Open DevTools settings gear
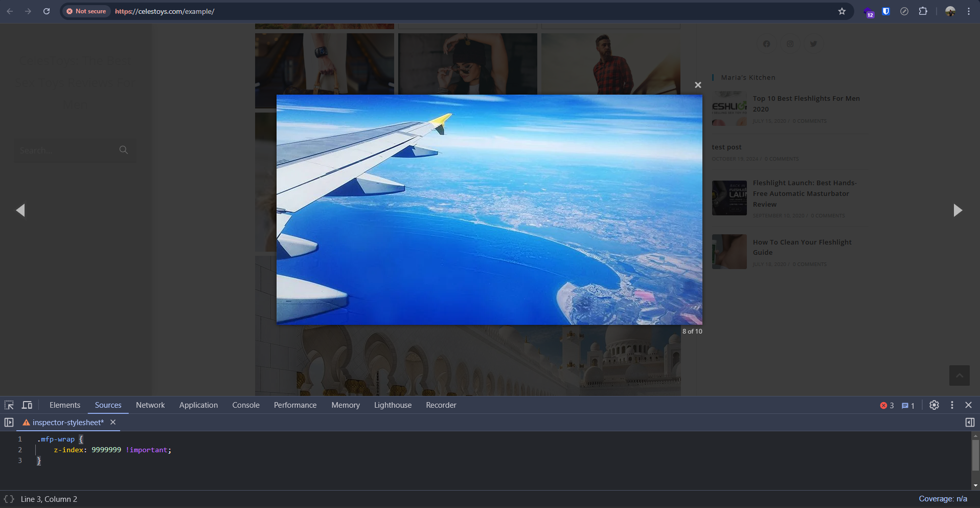The width and height of the screenshot is (980, 508). (934, 405)
